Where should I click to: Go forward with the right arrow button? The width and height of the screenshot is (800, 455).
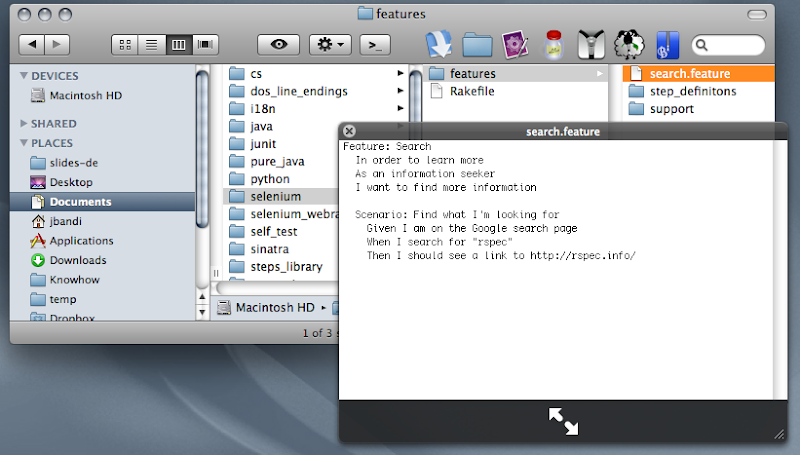tap(57, 45)
